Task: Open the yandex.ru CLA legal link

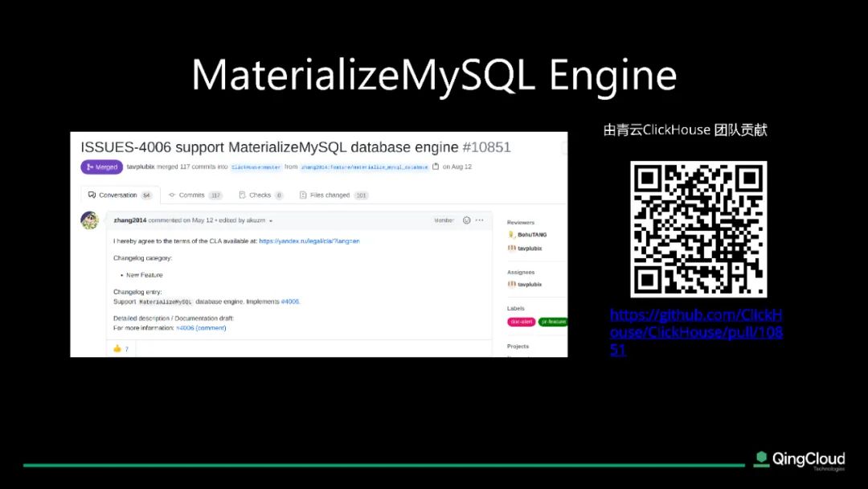Action: pos(309,241)
